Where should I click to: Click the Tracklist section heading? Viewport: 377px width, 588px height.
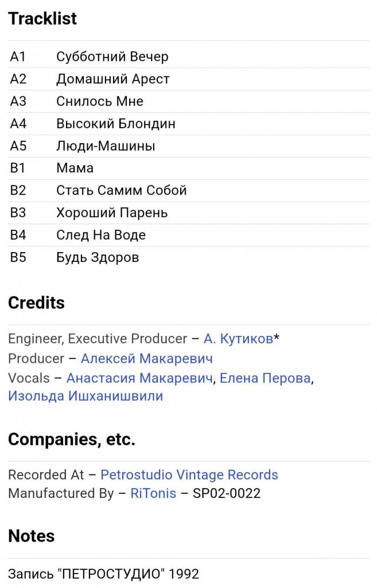[42, 18]
